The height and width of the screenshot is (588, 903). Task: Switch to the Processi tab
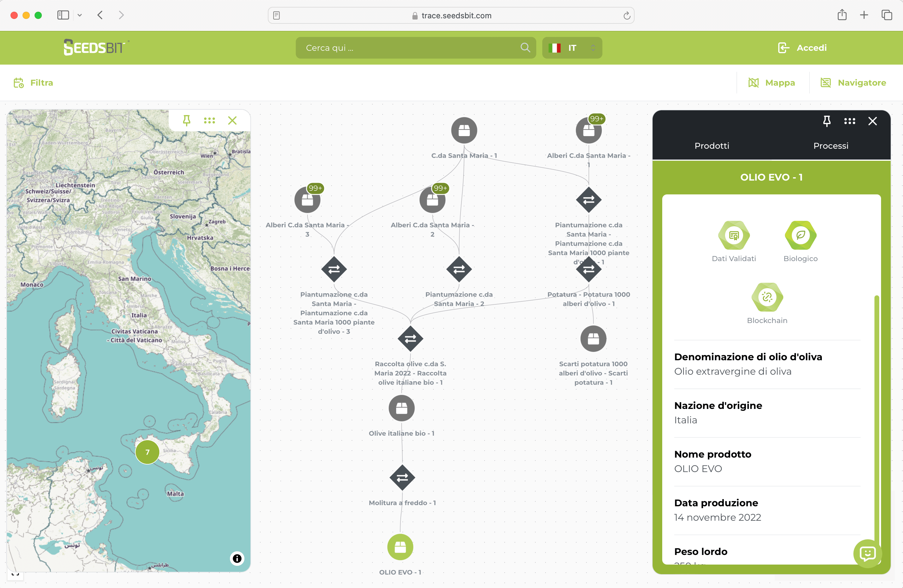(x=831, y=146)
